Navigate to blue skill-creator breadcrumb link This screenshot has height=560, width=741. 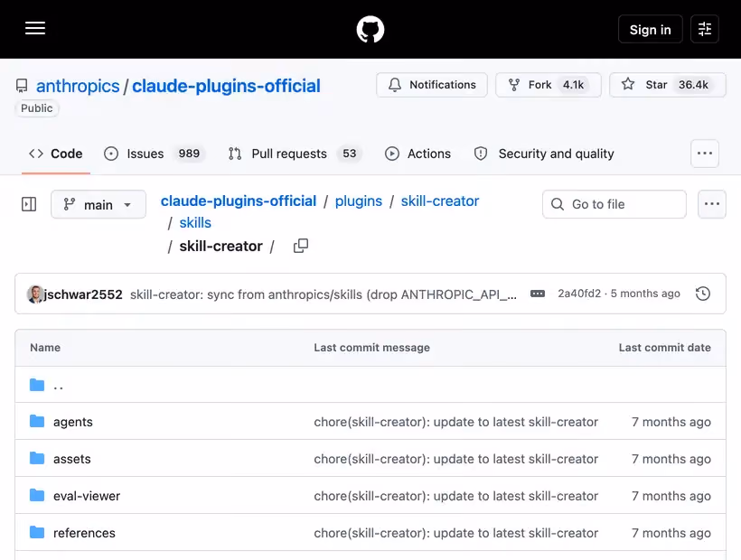440,201
